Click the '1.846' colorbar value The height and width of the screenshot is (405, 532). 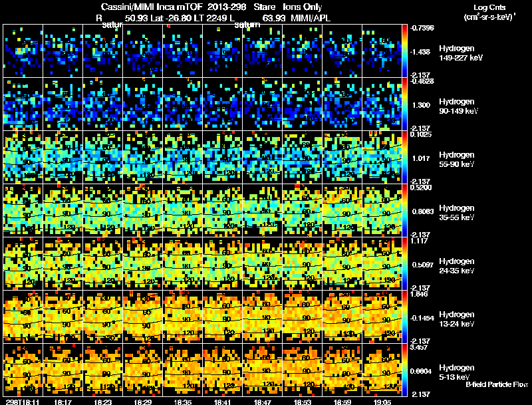(419, 294)
